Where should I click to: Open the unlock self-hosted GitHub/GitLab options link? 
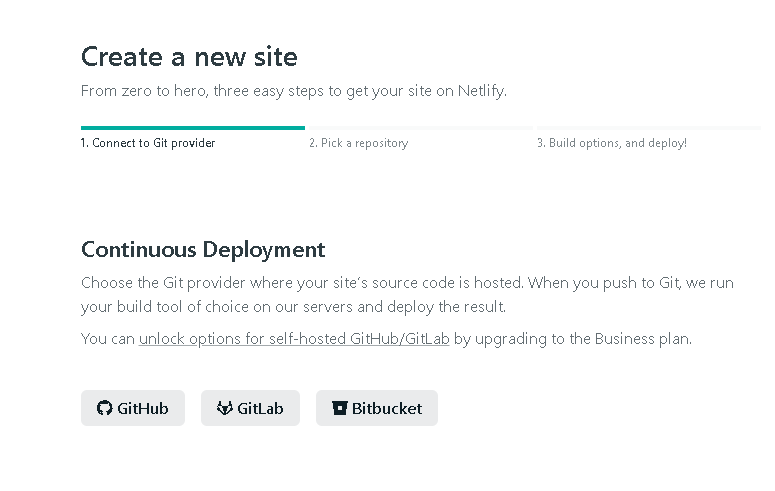pos(294,339)
